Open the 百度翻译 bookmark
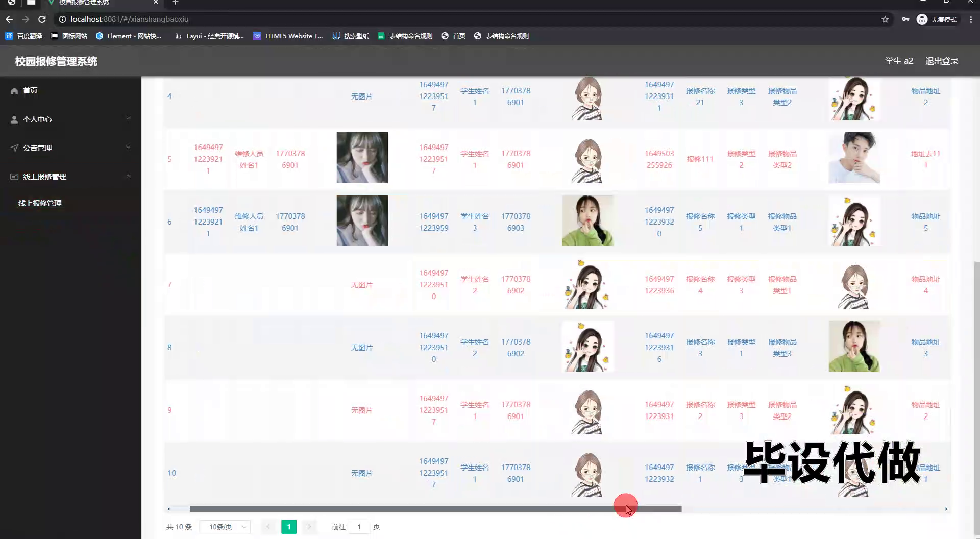Screen dimensions: 980x539 [x=24, y=36]
